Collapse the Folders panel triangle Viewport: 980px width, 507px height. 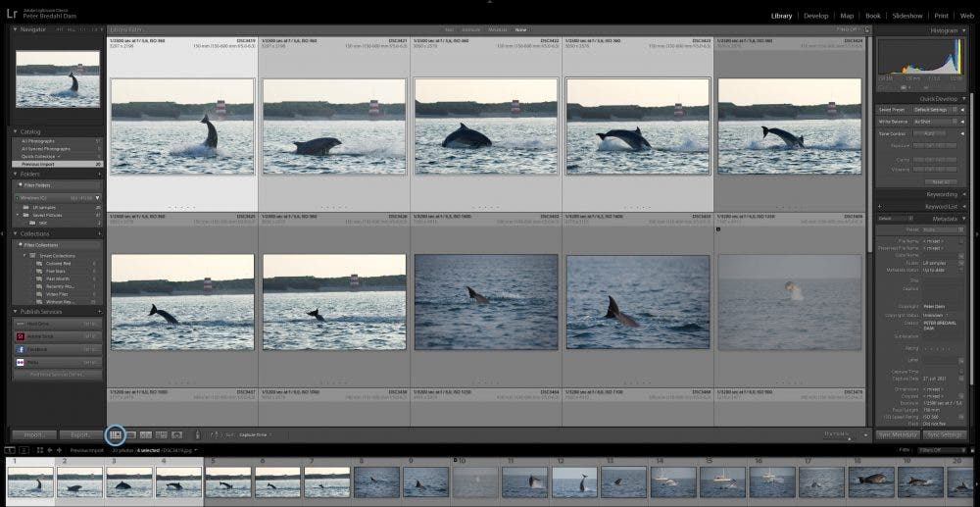tap(15, 174)
